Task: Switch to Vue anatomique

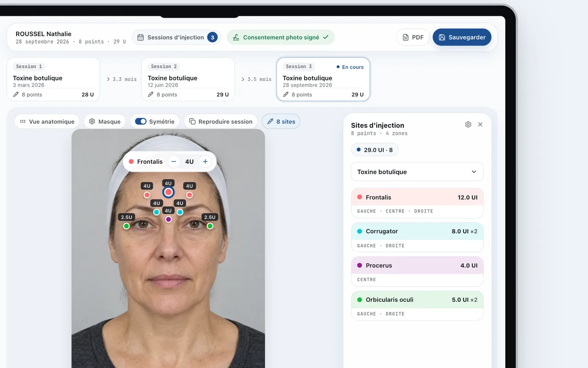Action: [47, 121]
